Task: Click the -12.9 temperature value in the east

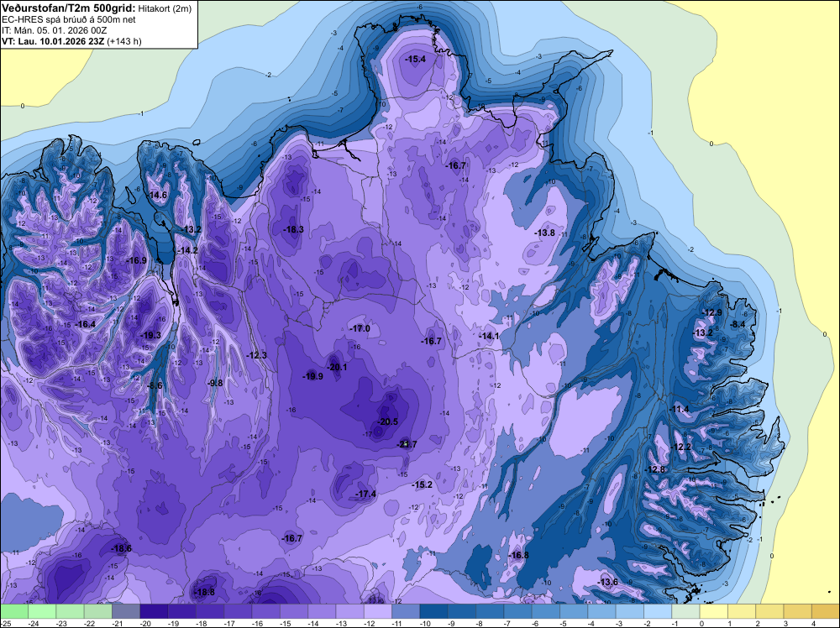Action: tap(712, 312)
